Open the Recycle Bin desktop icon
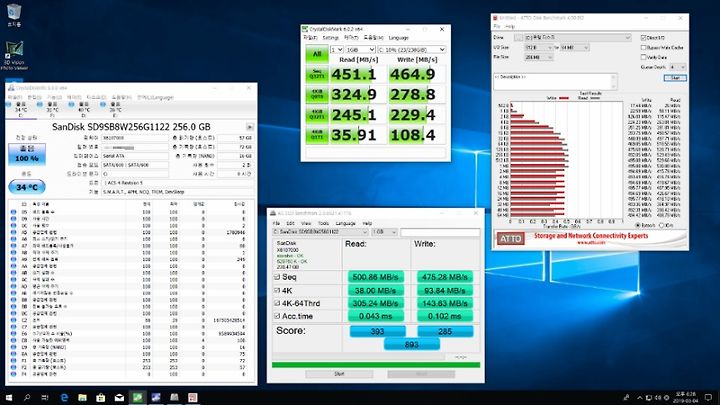 tap(14, 15)
